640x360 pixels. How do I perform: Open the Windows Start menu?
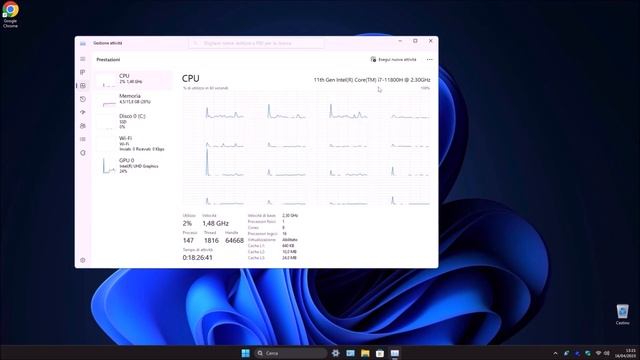245,353
